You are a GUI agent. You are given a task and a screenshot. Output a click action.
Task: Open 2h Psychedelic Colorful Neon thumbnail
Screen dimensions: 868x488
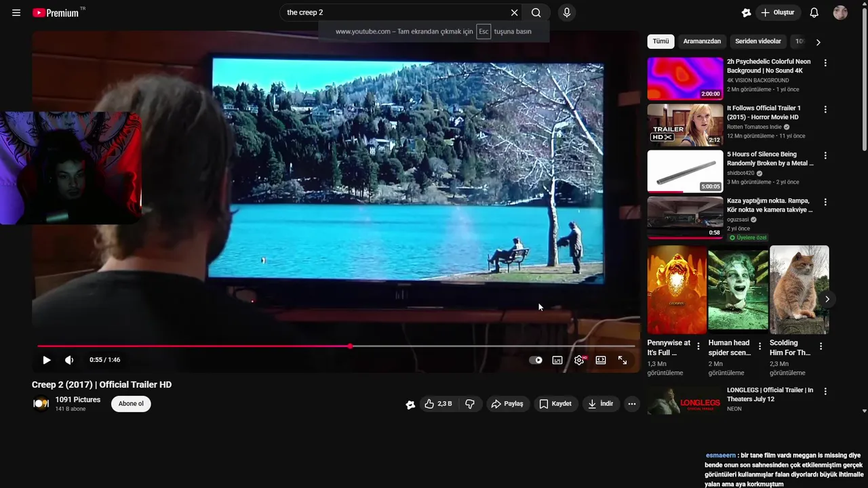(686, 79)
